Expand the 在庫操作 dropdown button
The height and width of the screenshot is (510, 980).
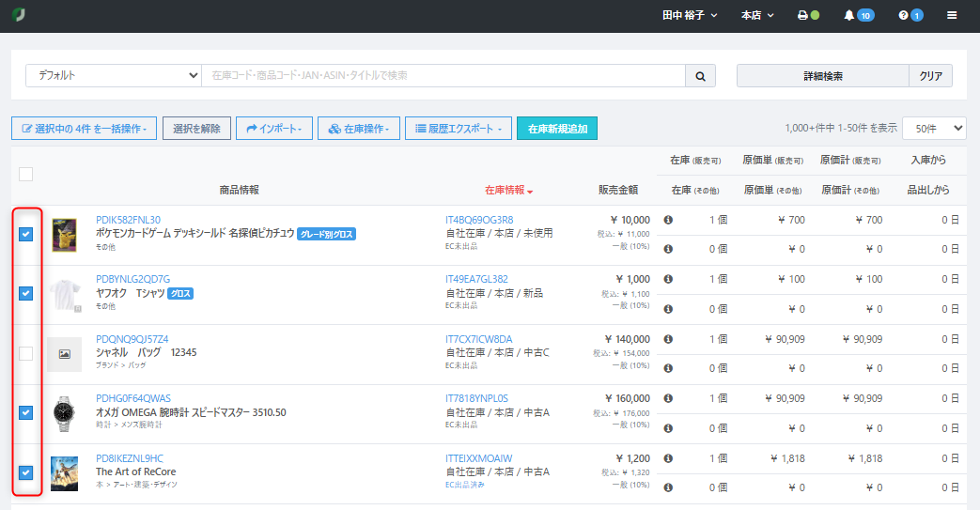point(359,129)
